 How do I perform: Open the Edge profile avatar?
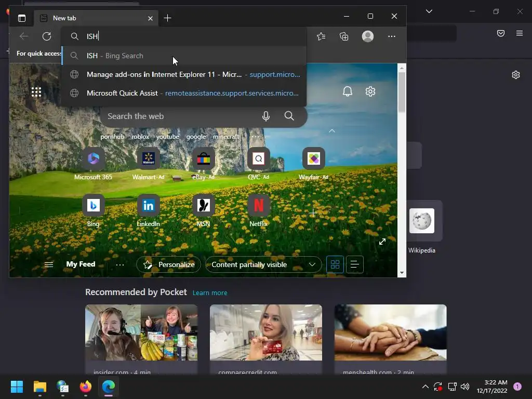(x=368, y=36)
